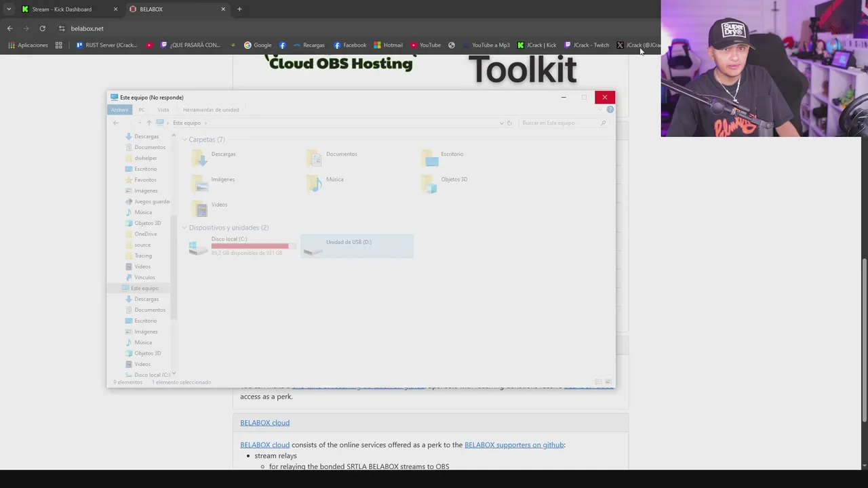Open the Aplicaciones bookmark

coord(28,45)
